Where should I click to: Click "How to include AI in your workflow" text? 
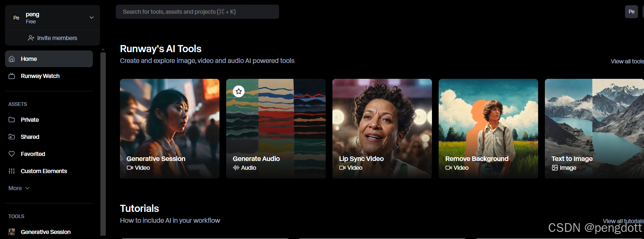[170, 220]
